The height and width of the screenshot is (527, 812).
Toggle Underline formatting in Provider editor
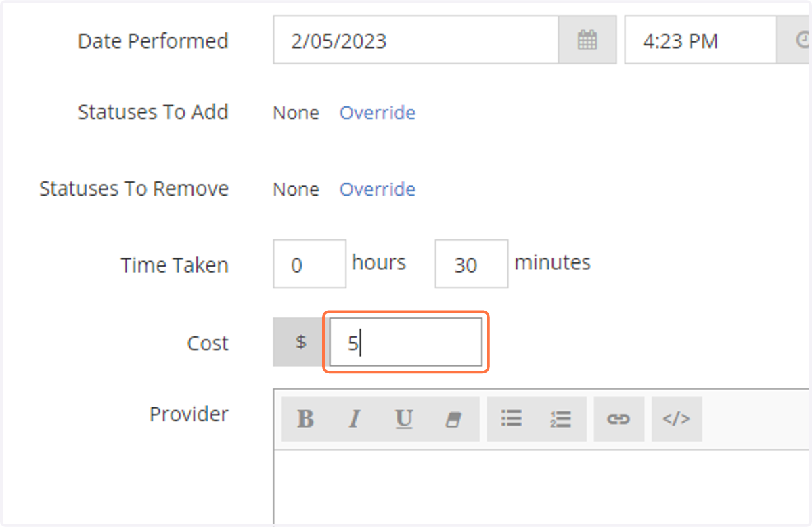pyautogui.click(x=404, y=419)
